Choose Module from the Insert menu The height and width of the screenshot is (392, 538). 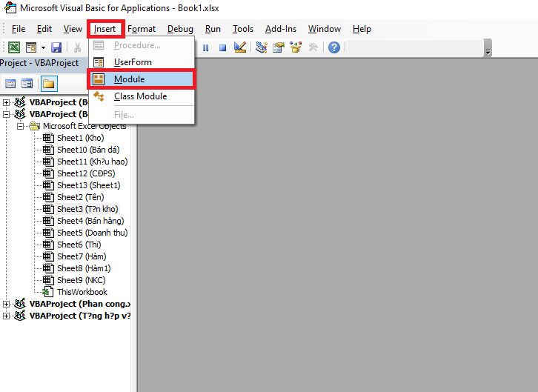pyautogui.click(x=142, y=79)
